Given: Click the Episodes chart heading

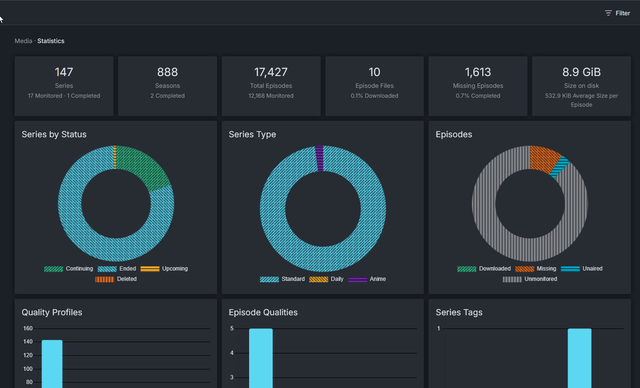Looking at the screenshot, I should 454,134.
